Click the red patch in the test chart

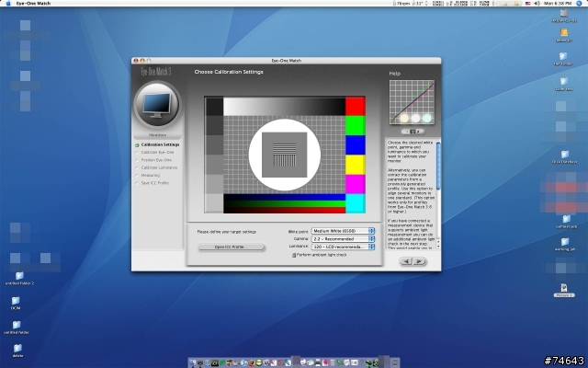click(356, 106)
